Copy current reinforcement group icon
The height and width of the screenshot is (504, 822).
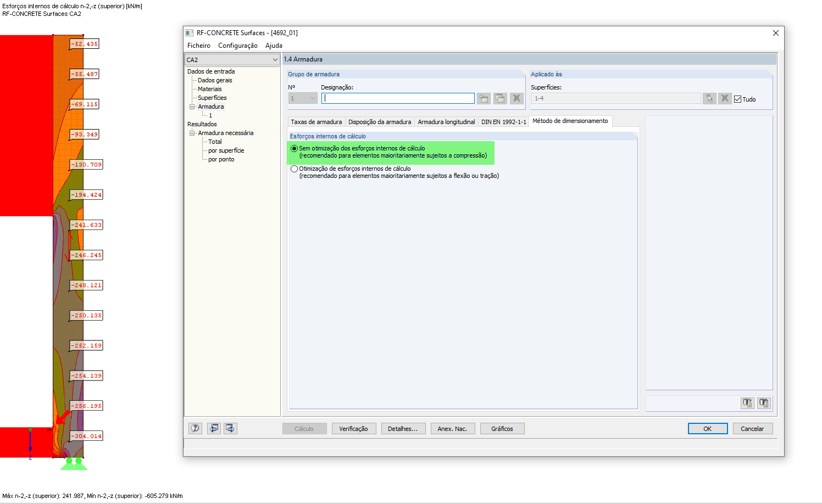(500, 98)
